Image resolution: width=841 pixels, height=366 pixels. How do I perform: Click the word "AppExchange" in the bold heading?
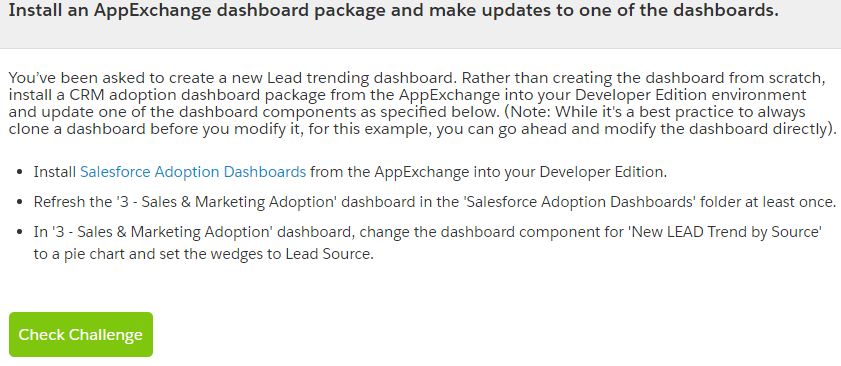(140, 11)
